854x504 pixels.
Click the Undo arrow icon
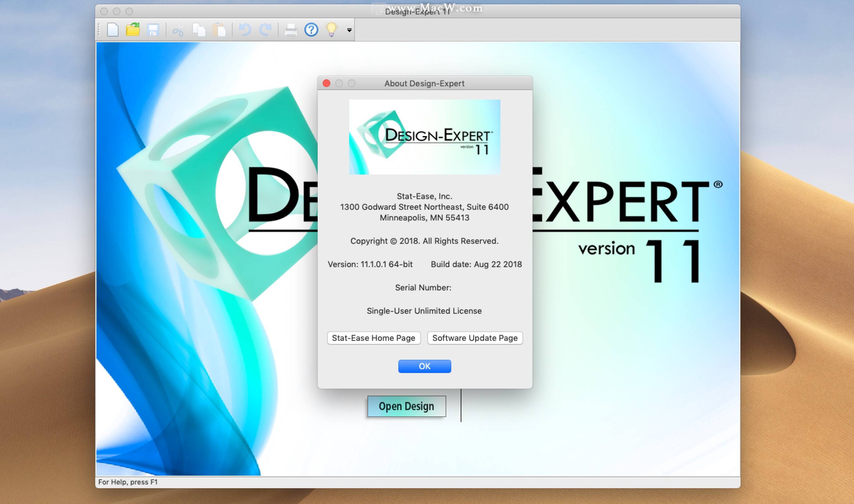click(245, 30)
